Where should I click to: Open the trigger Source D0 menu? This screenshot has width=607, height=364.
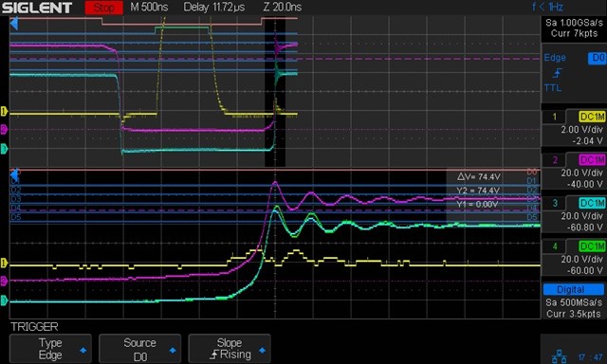[x=139, y=349]
